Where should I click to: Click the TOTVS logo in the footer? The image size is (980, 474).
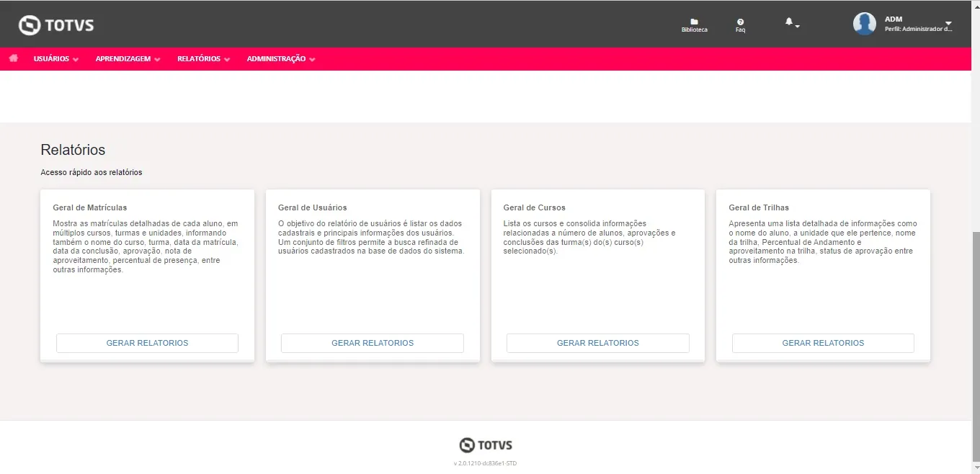pyautogui.click(x=486, y=444)
